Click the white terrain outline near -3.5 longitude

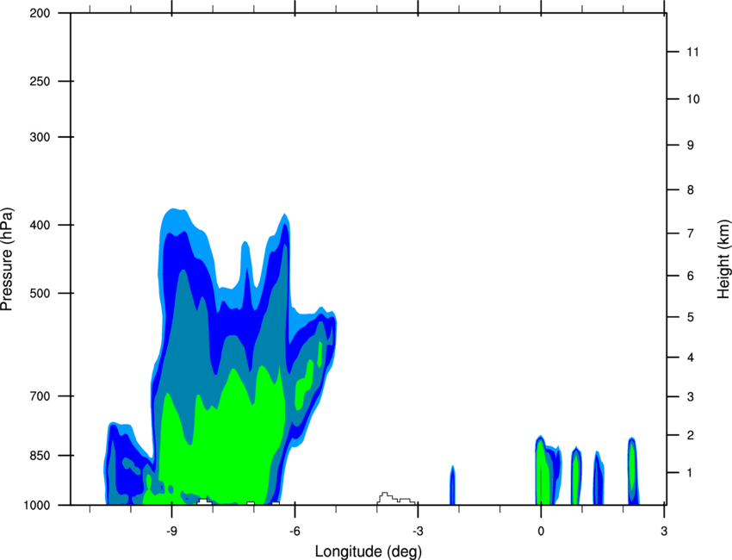[396, 498]
